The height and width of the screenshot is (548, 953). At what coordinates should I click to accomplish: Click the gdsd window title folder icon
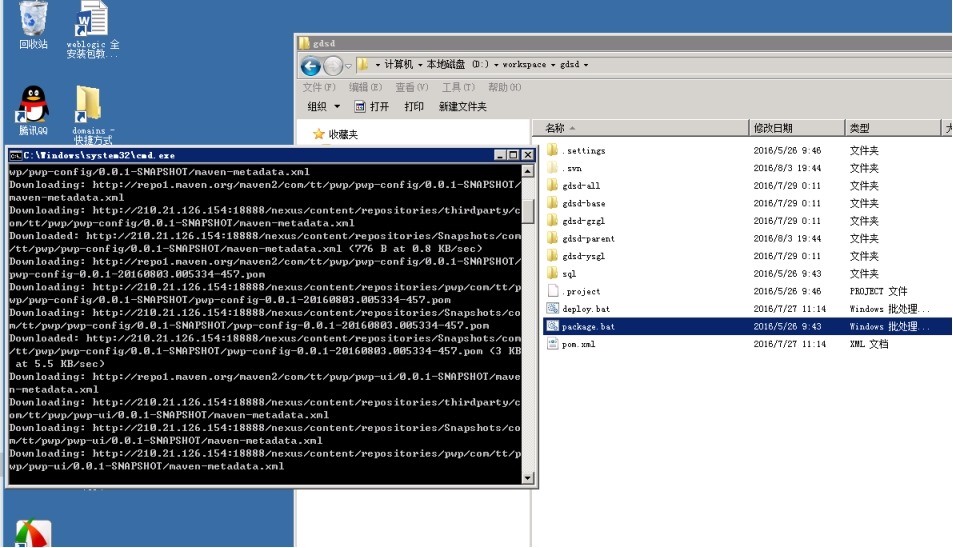pyautogui.click(x=304, y=43)
